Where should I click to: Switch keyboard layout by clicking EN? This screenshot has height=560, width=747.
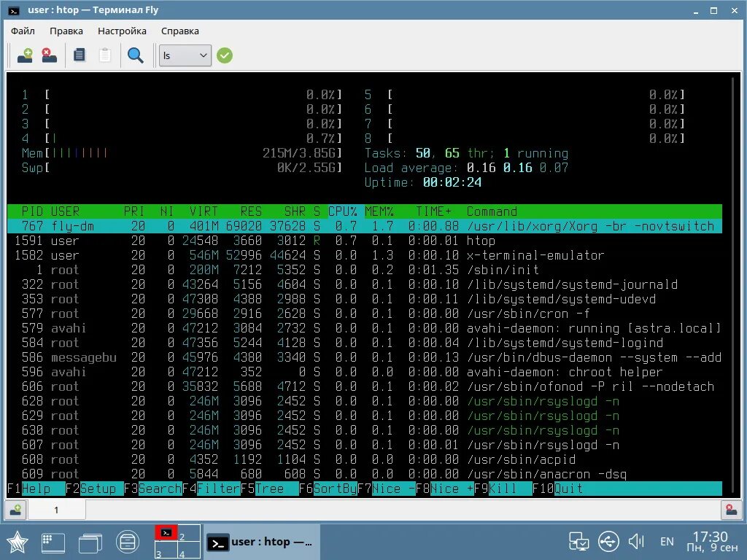click(x=666, y=541)
